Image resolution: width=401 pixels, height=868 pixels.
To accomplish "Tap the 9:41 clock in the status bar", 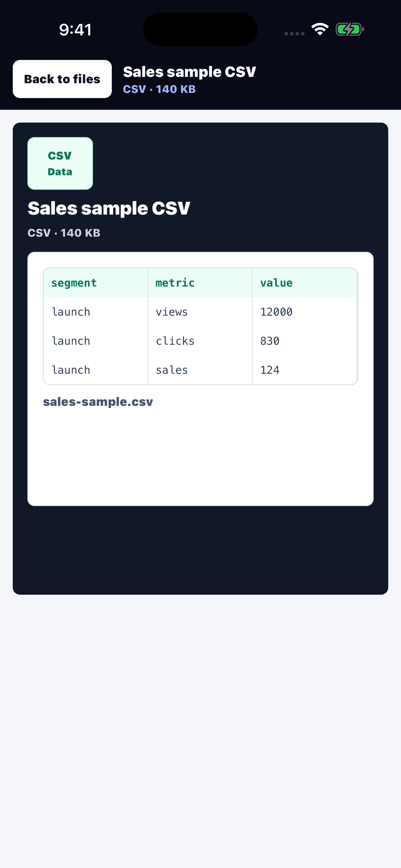I will 75,30.
